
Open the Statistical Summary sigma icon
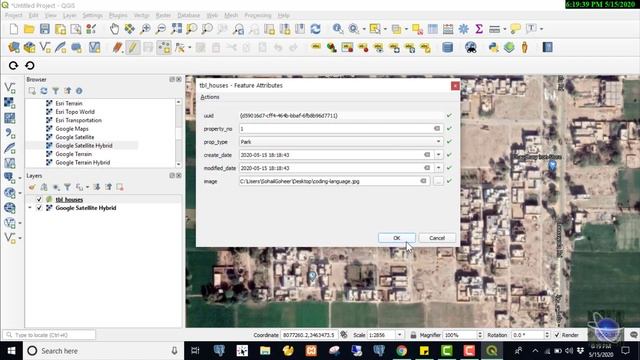point(479,29)
